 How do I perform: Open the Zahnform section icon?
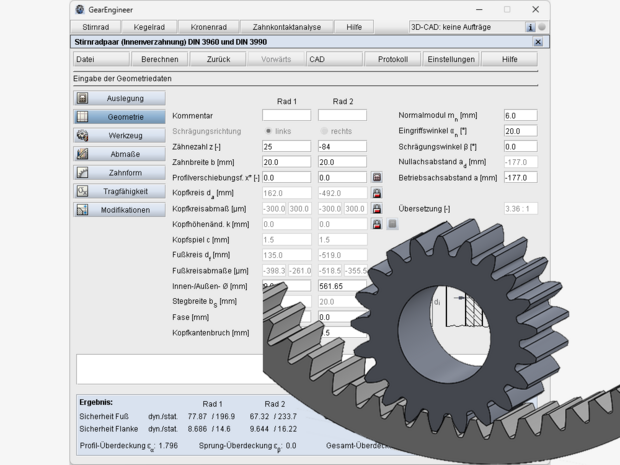point(82,172)
